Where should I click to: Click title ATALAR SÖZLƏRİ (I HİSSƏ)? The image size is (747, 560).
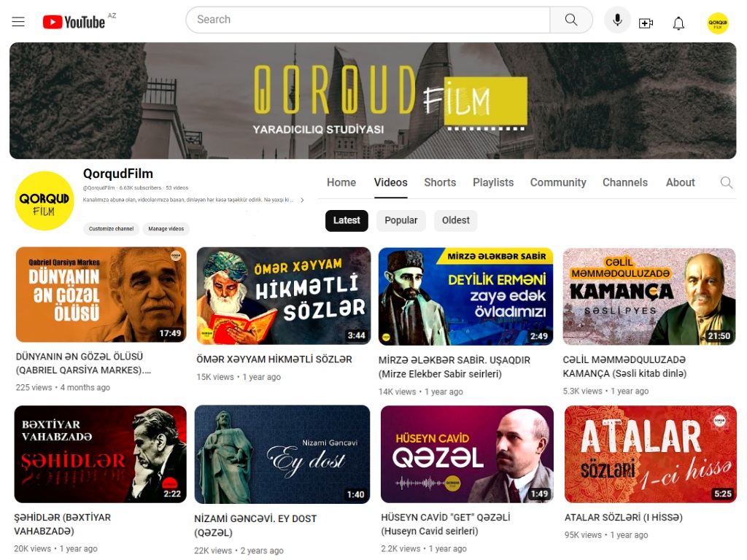click(623, 517)
